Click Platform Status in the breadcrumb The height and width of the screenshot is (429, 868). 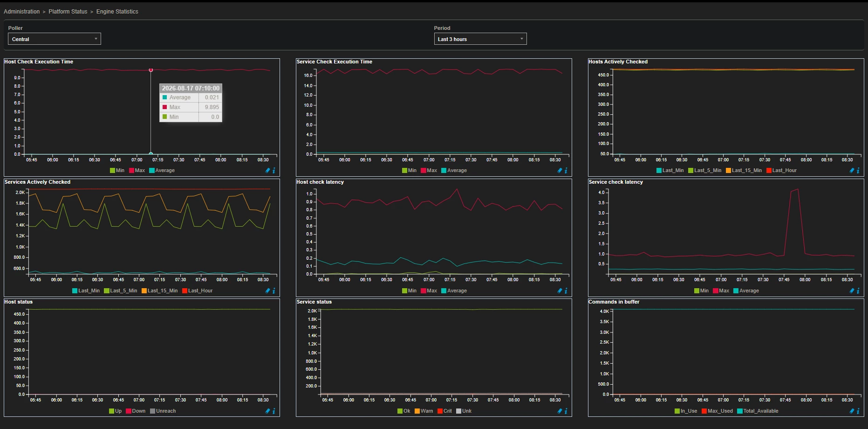point(68,12)
